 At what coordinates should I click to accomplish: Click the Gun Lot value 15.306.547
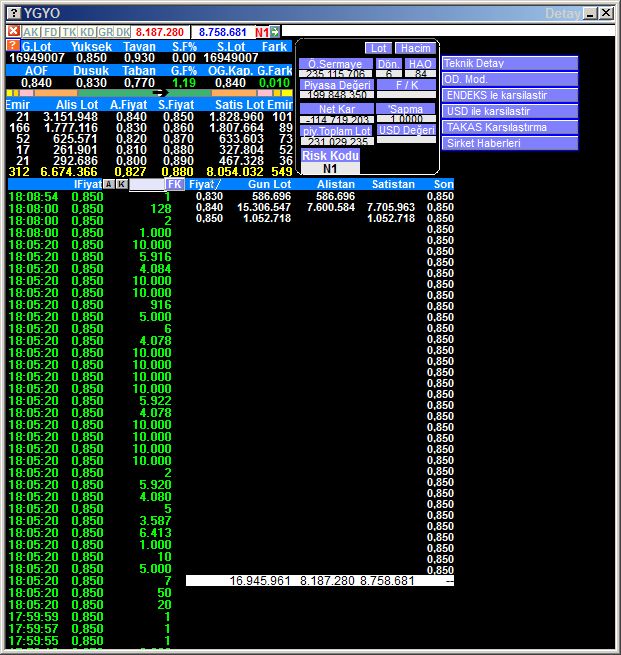click(264, 207)
